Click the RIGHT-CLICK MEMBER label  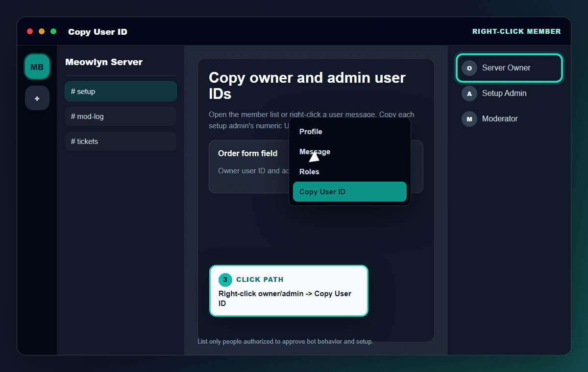516,31
